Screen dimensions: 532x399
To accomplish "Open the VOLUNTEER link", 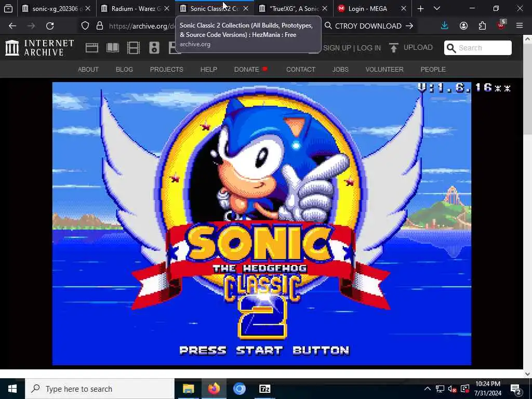I will (384, 69).
